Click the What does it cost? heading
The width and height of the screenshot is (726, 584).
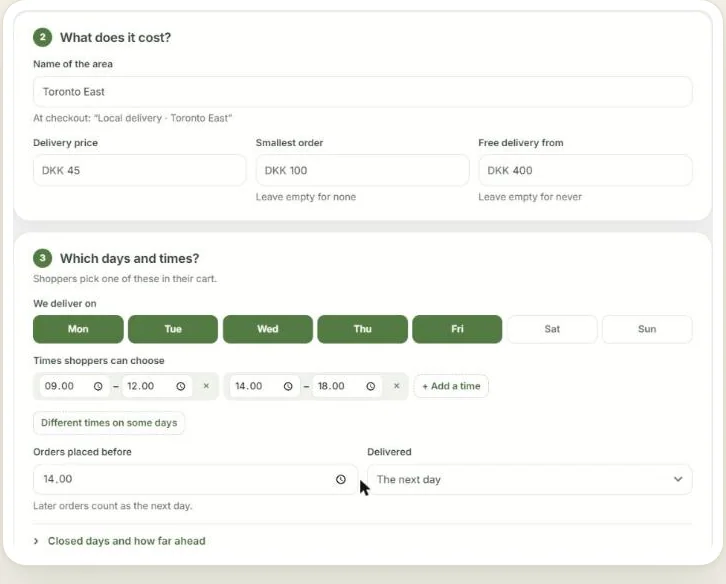point(116,38)
